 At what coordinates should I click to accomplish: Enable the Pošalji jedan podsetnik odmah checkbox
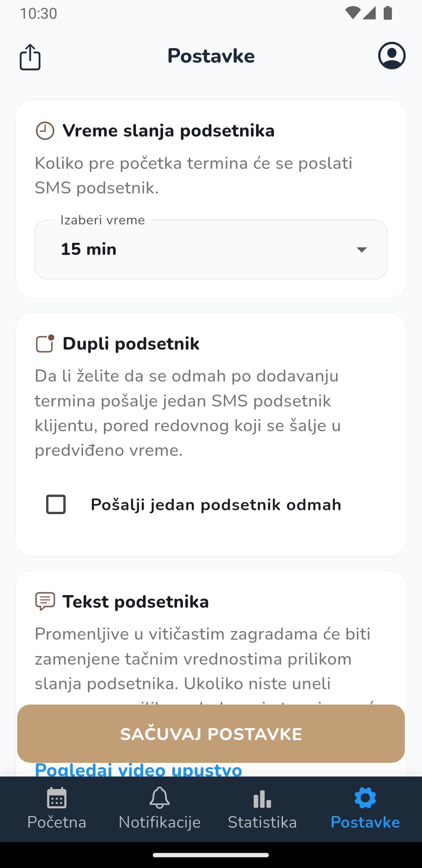(x=56, y=504)
